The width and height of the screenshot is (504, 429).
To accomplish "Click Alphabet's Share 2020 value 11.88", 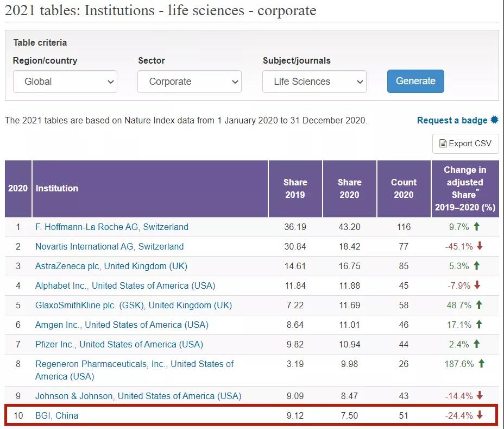I will tap(349, 286).
